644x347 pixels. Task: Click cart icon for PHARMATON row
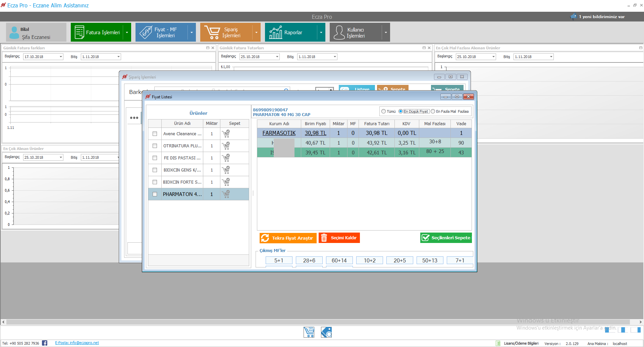click(226, 194)
